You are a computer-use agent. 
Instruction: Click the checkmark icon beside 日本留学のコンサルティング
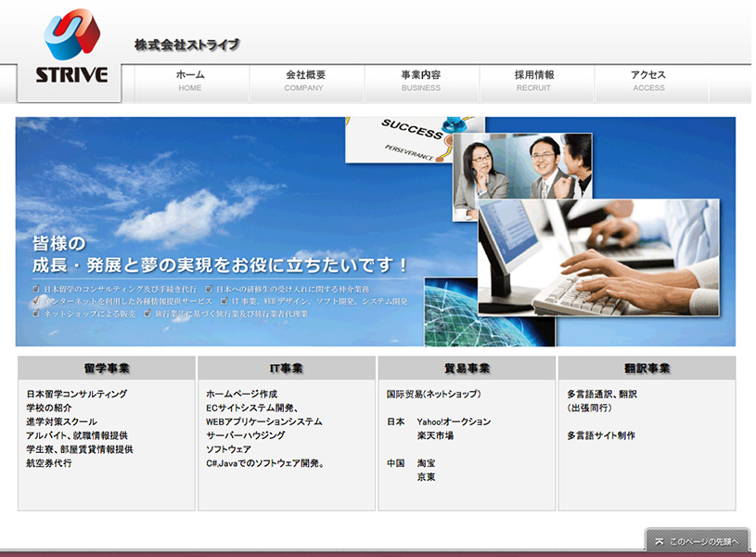36,289
